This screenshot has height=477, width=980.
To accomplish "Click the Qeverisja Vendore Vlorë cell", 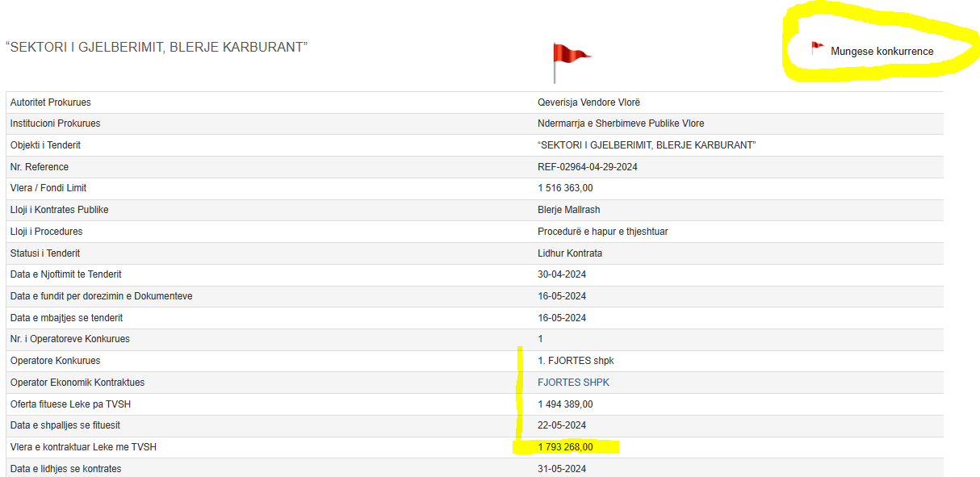I will click(x=588, y=103).
